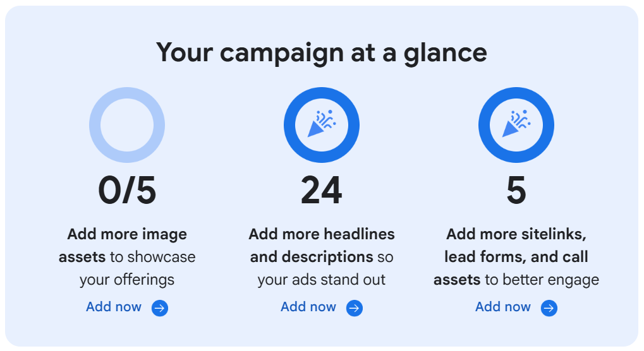Click the arrow icon under headlines and descriptions
The height and width of the screenshot is (351, 644).
pyautogui.click(x=355, y=308)
